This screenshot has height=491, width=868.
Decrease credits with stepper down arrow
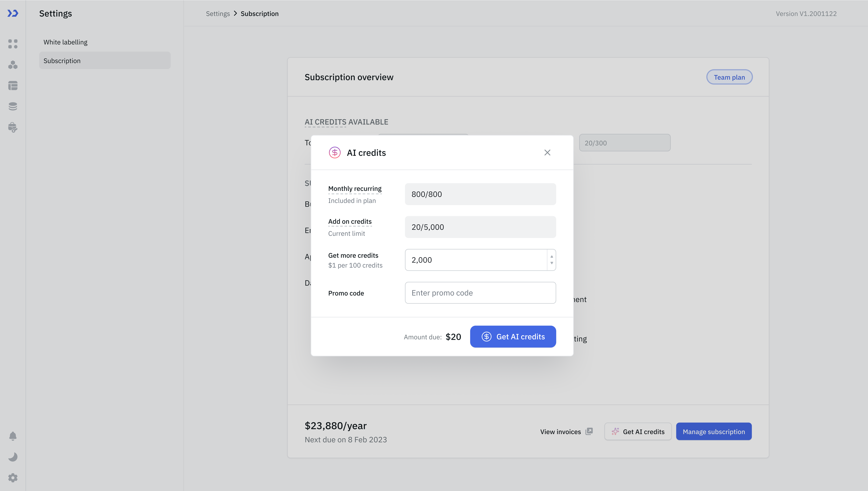[x=552, y=263]
